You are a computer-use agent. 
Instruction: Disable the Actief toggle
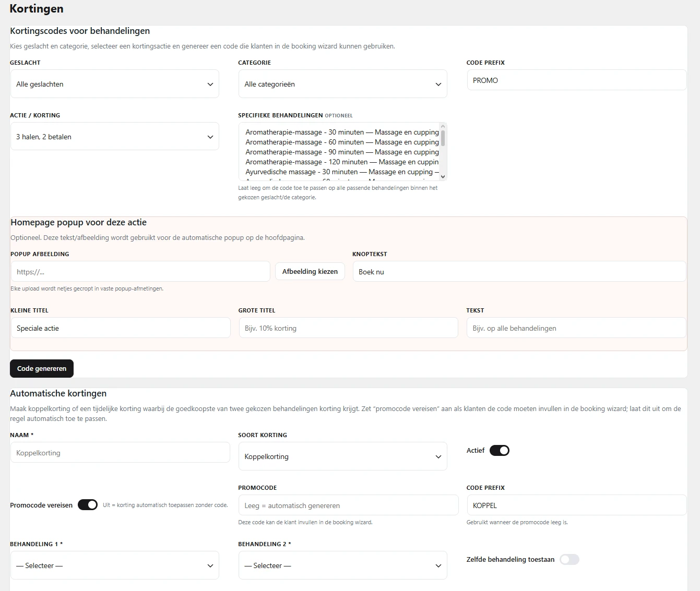pos(500,451)
